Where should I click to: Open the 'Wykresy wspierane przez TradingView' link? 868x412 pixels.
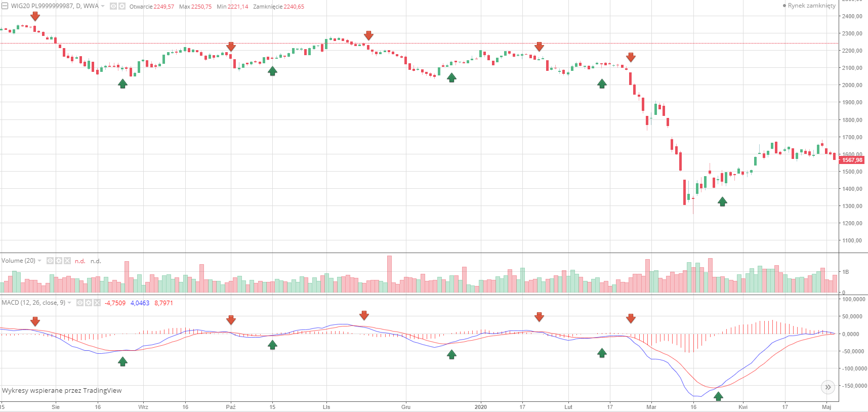[62, 390]
